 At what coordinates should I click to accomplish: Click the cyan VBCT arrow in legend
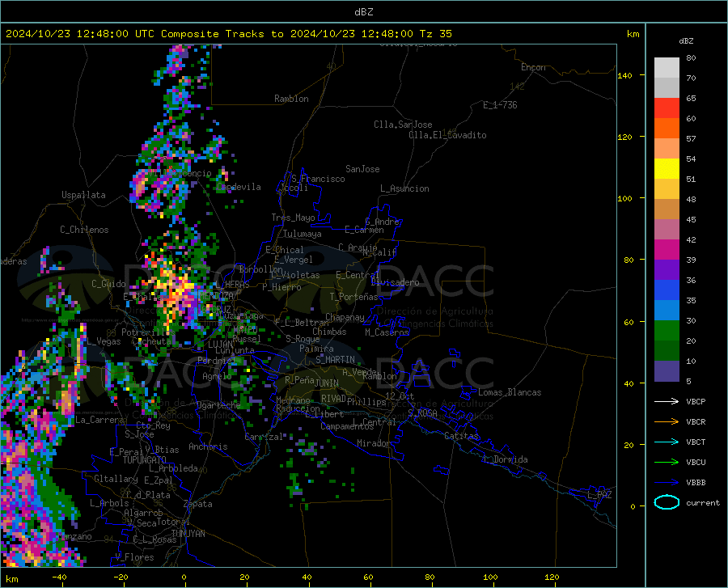pyautogui.click(x=667, y=442)
